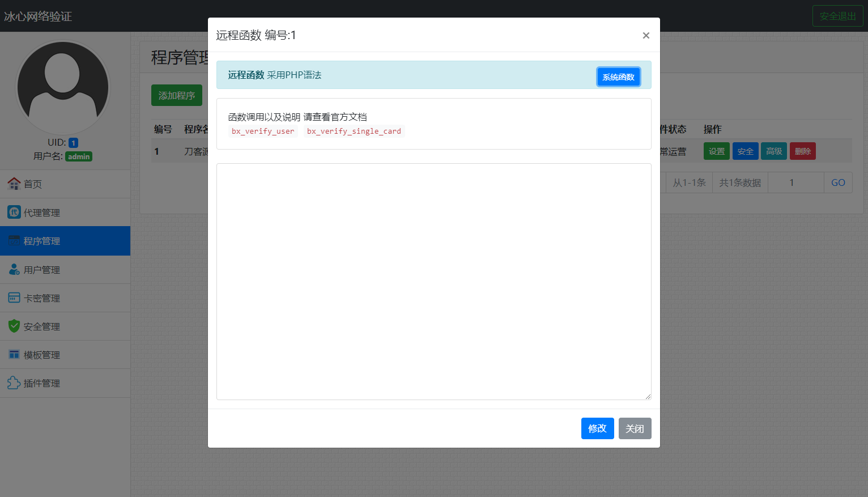This screenshot has height=497, width=868.
Task: Click the green 添加程序 button
Action: coord(177,95)
